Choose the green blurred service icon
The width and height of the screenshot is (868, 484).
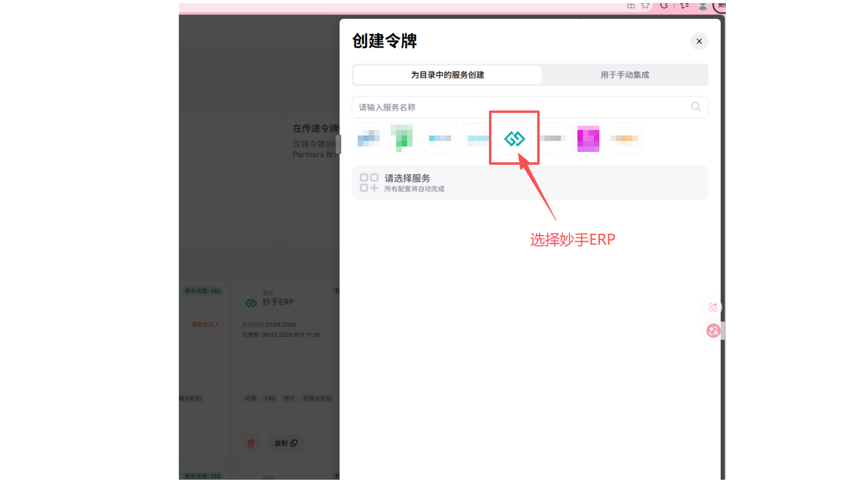[403, 139]
